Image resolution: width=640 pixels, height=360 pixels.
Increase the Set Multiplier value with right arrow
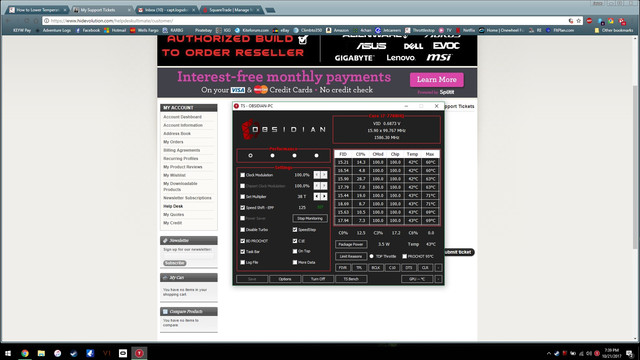(324, 196)
